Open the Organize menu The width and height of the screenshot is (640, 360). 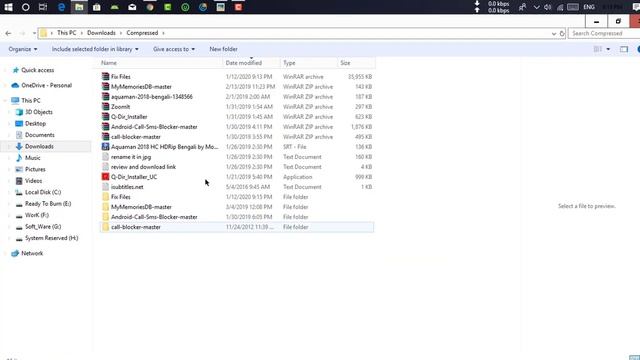(x=22, y=49)
